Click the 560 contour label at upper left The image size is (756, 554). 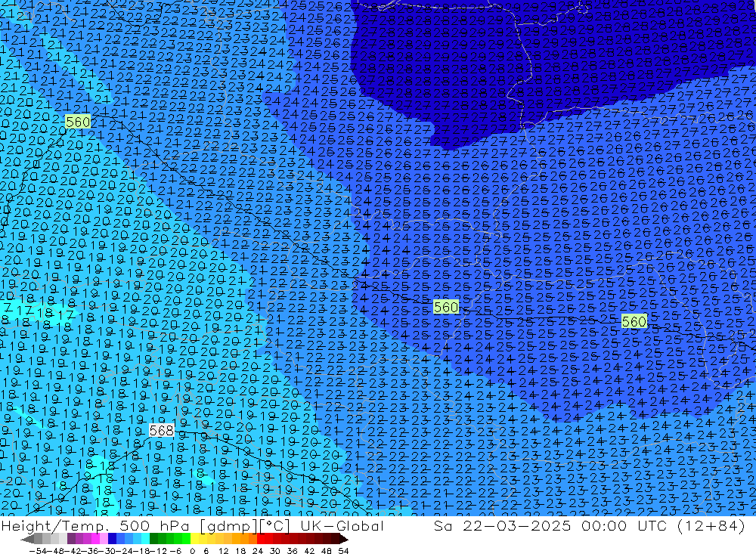click(x=78, y=122)
